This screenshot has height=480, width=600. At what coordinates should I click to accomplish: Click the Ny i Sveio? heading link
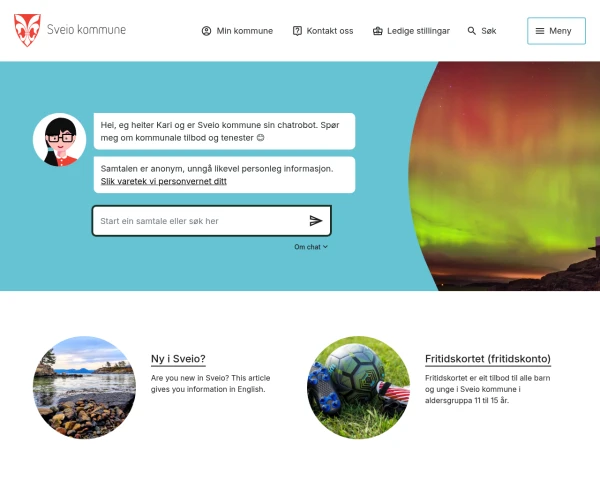(x=178, y=359)
